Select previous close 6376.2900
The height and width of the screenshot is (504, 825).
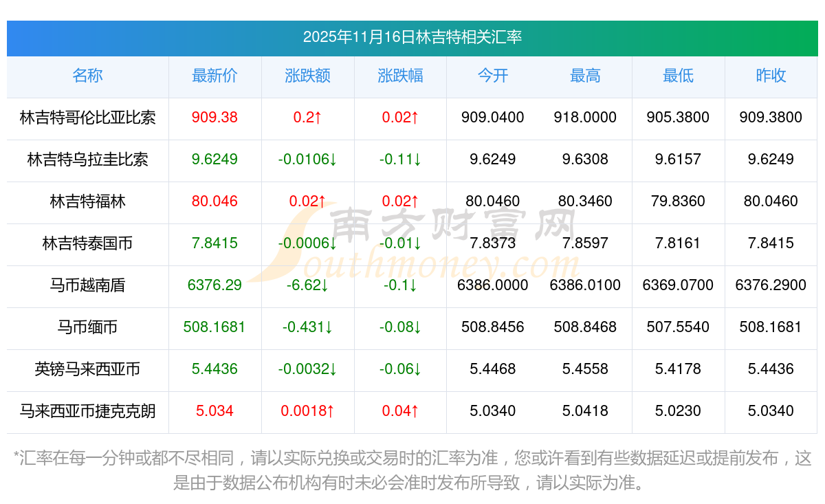(x=771, y=285)
